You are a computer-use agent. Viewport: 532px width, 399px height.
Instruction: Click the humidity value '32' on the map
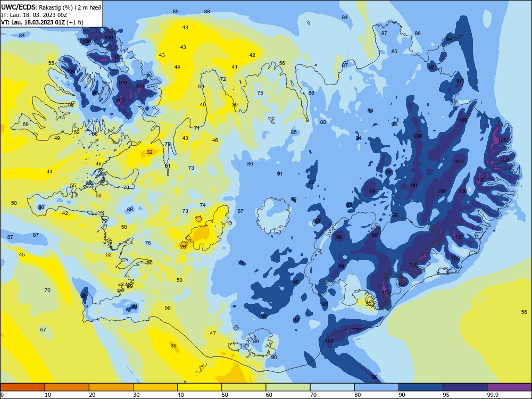pyautogui.click(x=149, y=152)
